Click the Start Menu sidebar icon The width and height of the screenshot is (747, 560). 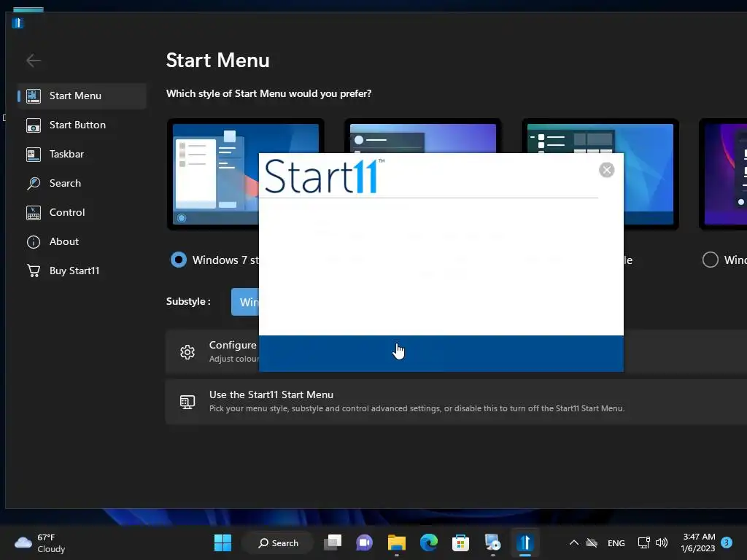click(34, 96)
